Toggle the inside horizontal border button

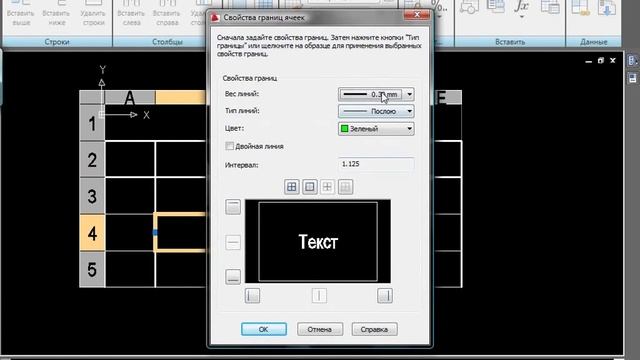click(x=233, y=242)
